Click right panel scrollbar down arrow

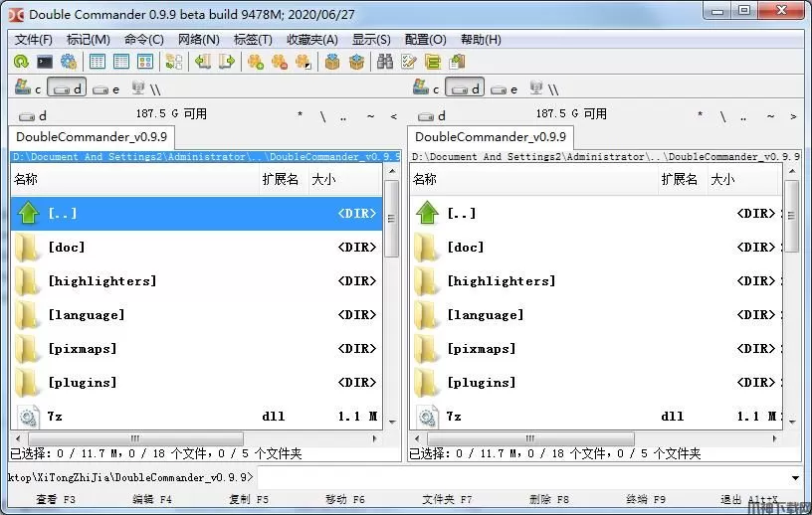point(792,422)
